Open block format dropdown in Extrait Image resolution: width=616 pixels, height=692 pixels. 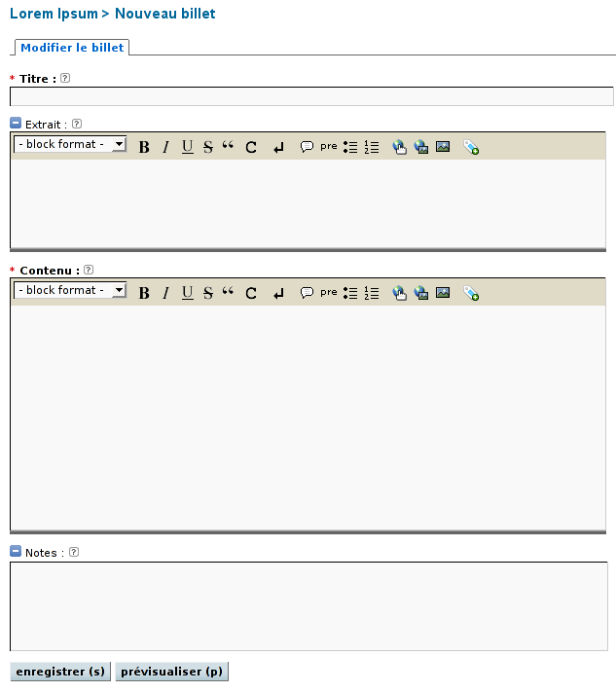(70, 144)
